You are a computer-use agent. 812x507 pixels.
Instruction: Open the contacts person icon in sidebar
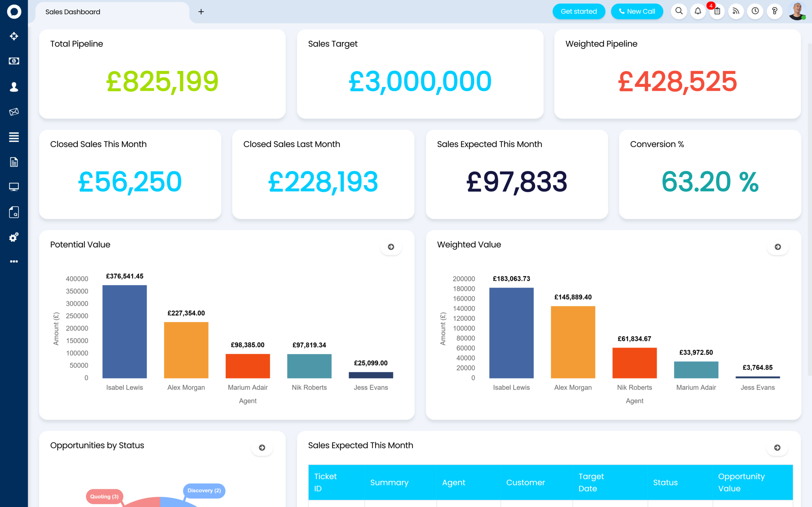point(14,87)
